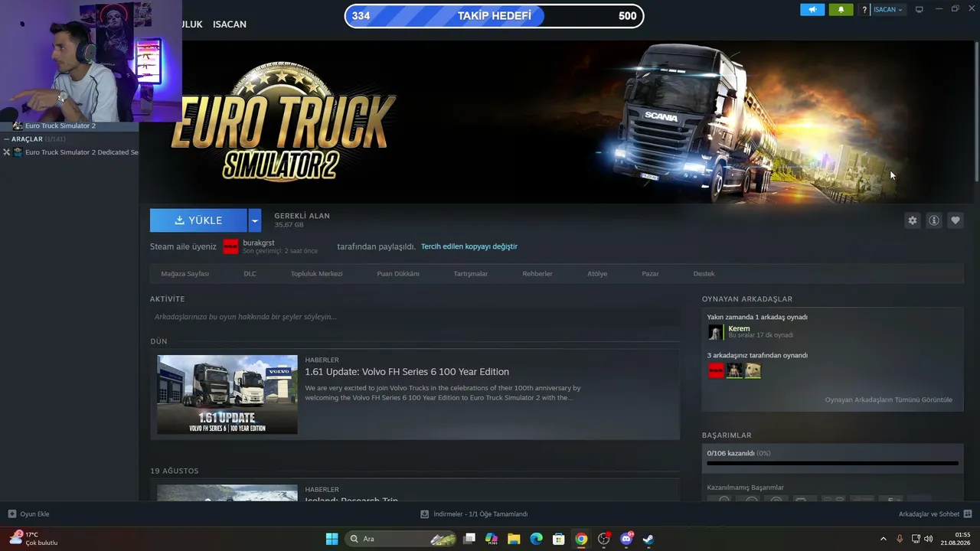Go to the DLC tab

pyautogui.click(x=250, y=273)
